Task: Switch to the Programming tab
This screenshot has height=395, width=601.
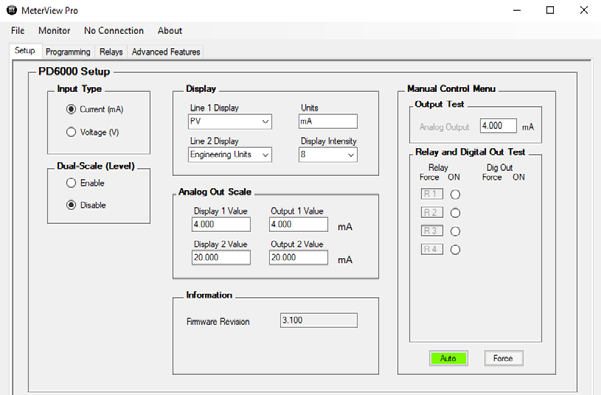Action: click(x=68, y=52)
